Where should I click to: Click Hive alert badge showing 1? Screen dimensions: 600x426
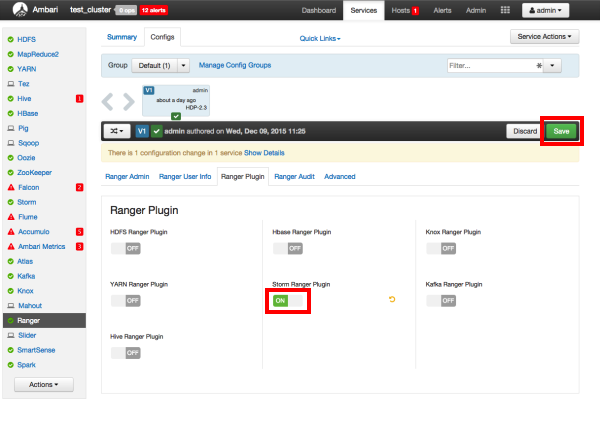[80, 99]
